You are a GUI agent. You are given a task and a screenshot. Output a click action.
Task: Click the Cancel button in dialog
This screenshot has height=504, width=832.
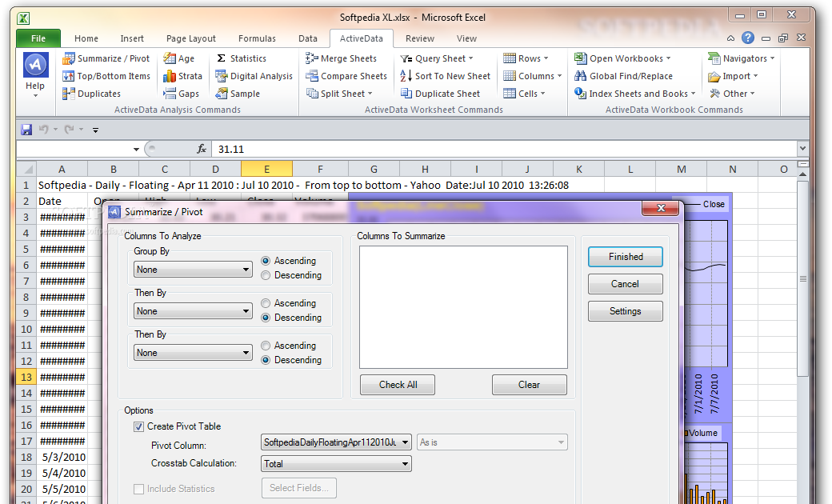(626, 284)
